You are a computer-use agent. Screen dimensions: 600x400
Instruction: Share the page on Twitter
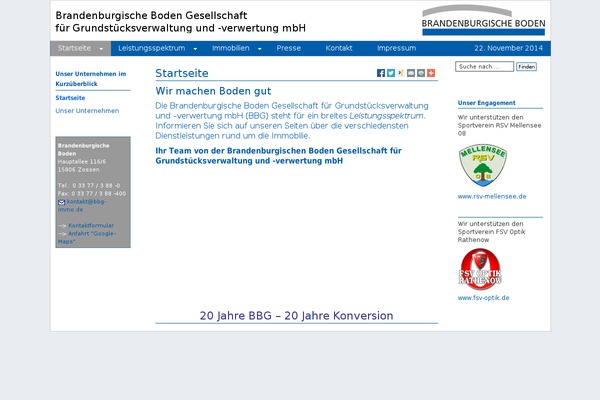click(391, 73)
